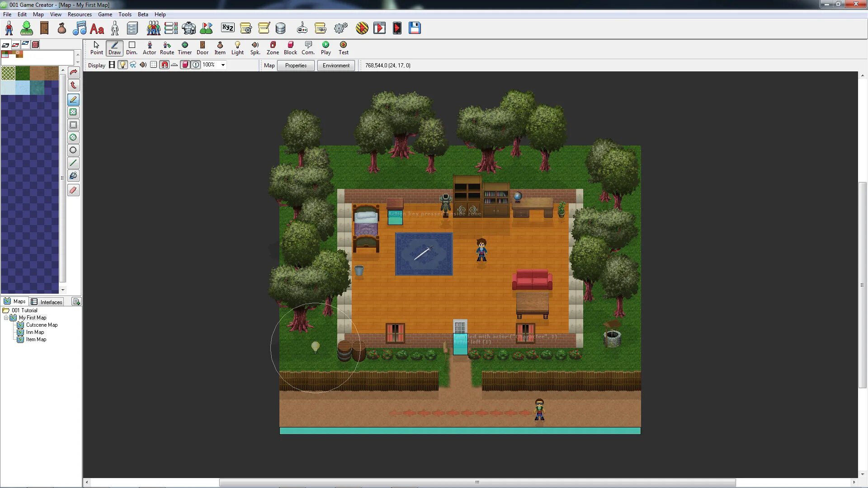Open the File menu
Image resolution: width=868 pixels, height=488 pixels.
point(7,14)
